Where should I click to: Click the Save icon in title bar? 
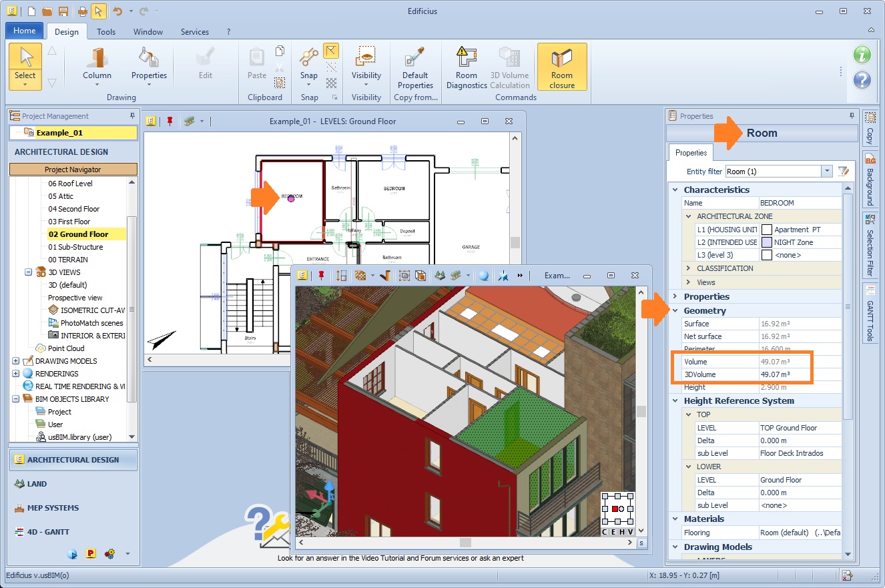(x=63, y=11)
